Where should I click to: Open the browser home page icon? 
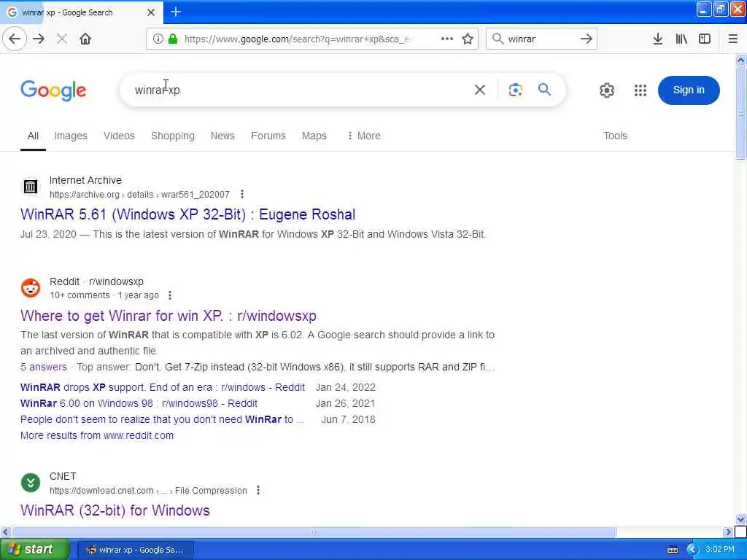tap(85, 39)
